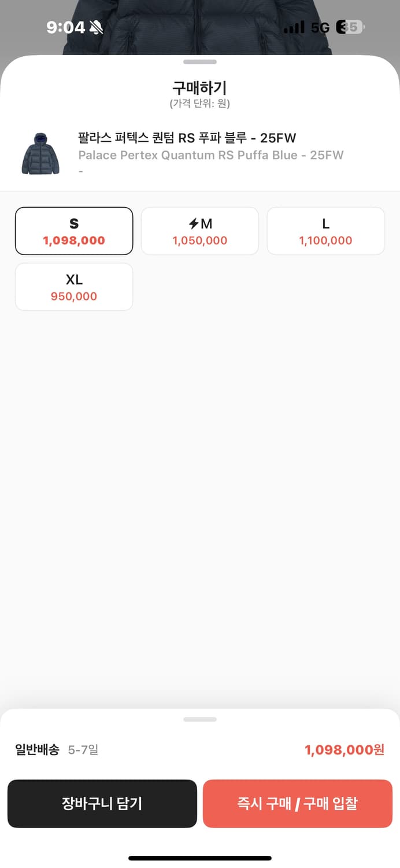Tap the battery level icon
The height and width of the screenshot is (868, 400).
(351, 27)
